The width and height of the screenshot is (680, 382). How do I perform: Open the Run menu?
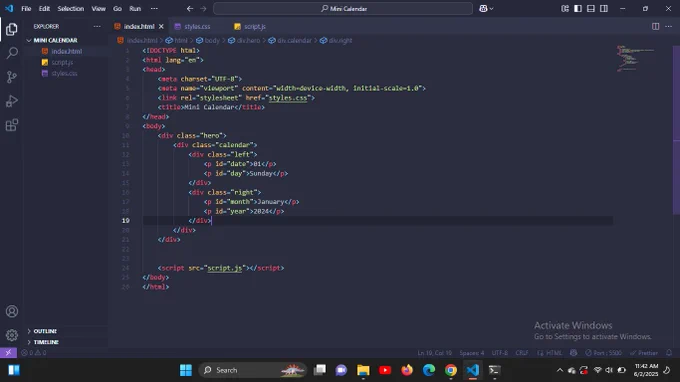point(135,8)
